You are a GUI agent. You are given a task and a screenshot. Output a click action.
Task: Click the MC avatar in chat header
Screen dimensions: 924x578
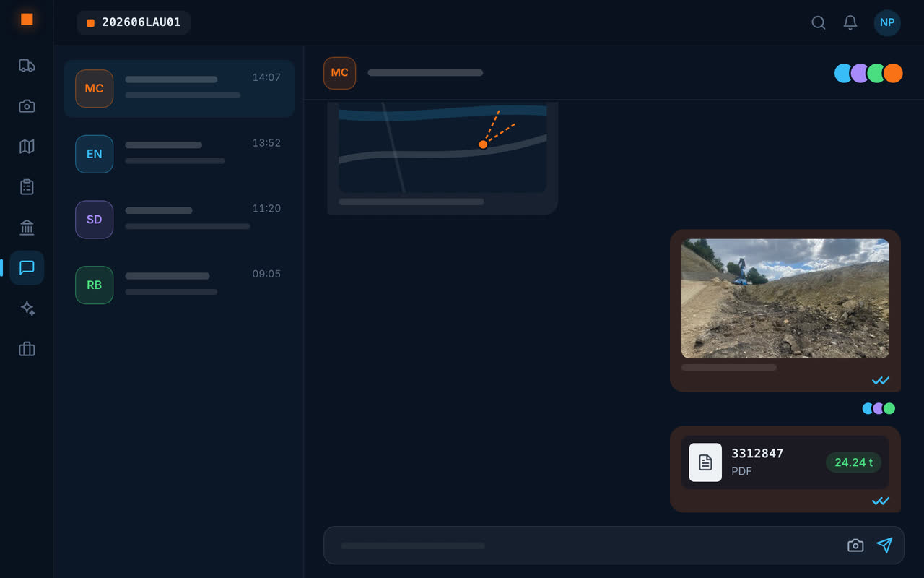[339, 73]
